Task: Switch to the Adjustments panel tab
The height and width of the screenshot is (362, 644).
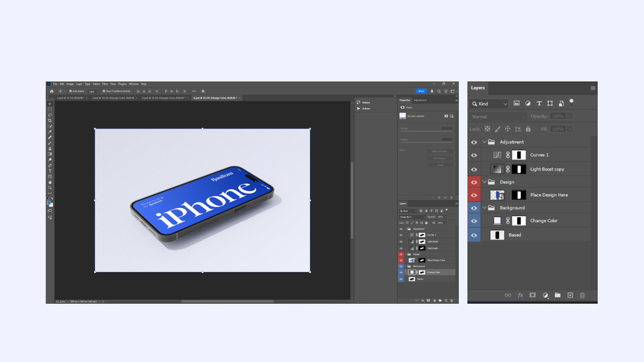Action: (x=420, y=100)
